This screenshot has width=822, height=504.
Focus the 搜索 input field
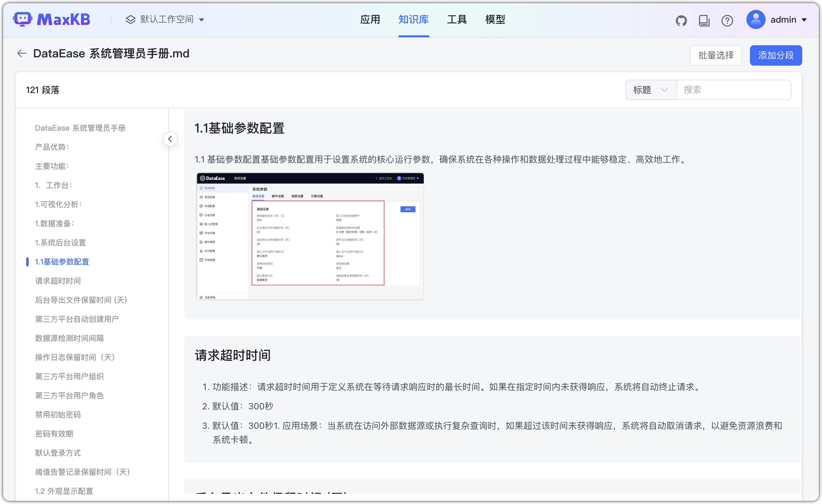734,90
